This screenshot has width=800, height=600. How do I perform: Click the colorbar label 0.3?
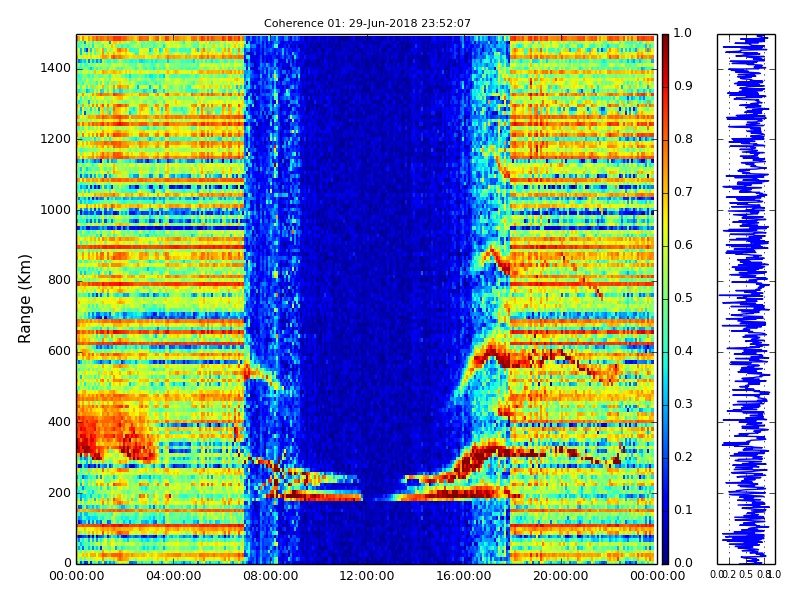683,404
